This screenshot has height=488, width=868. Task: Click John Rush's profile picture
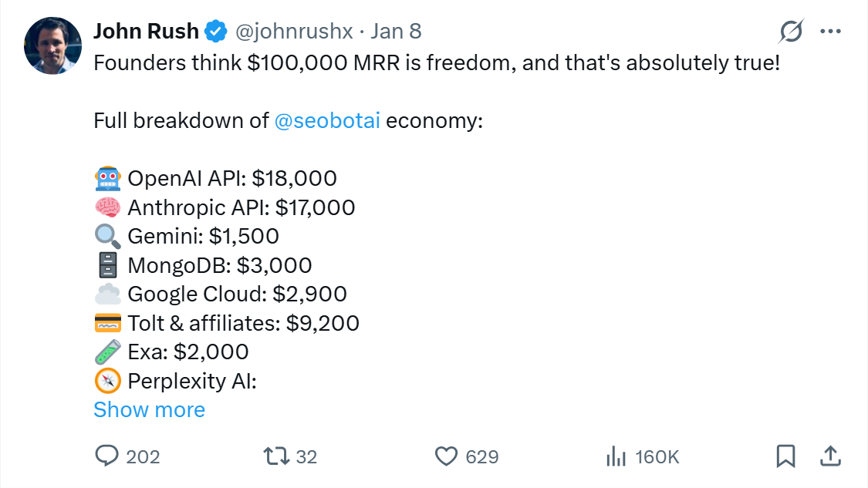click(52, 46)
